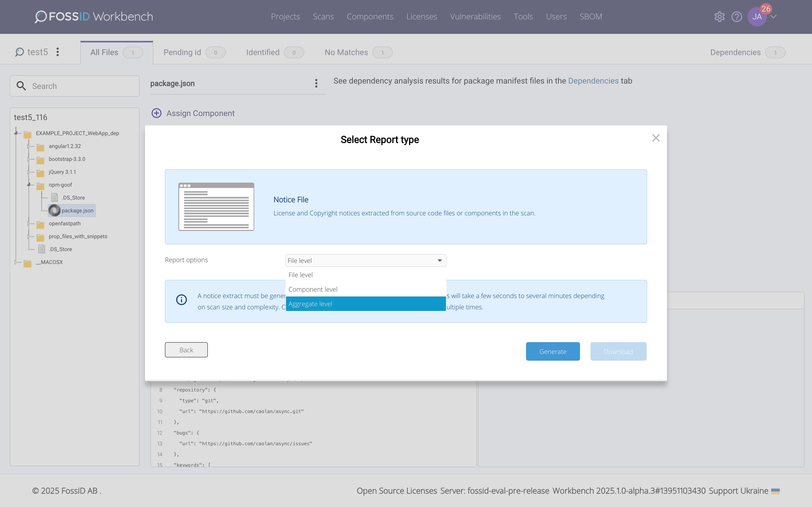Viewport: 812px width, 507px height.
Task: Click the Back button
Action: (186, 350)
